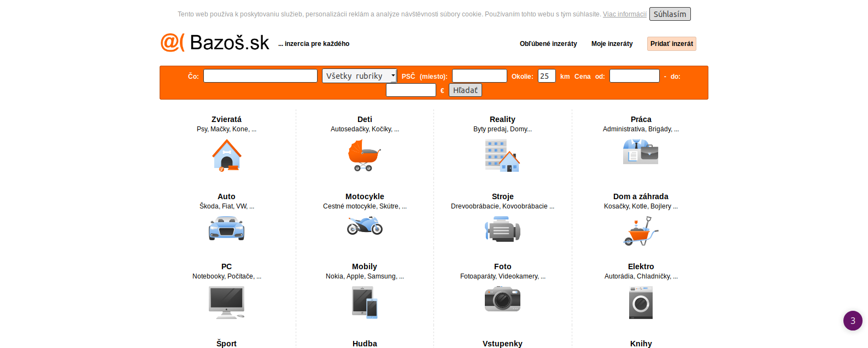Click the PC monitor icon

[x=226, y=303]
